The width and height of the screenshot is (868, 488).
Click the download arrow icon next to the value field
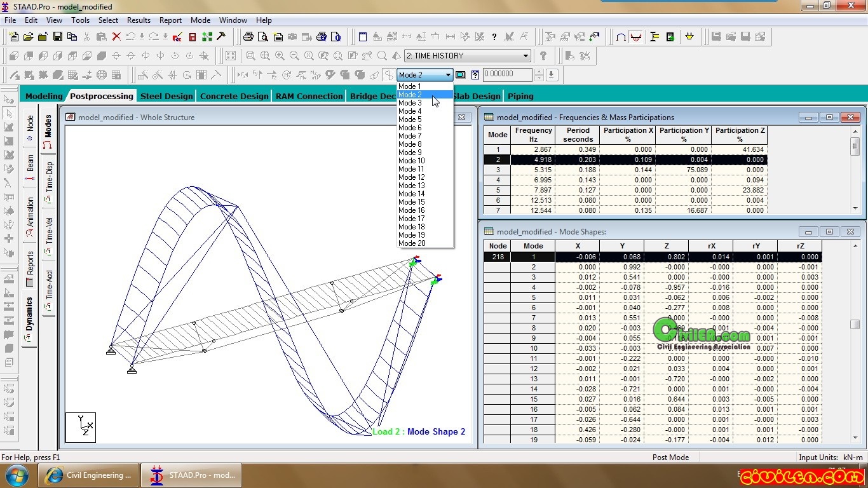[x=551, y=75]
